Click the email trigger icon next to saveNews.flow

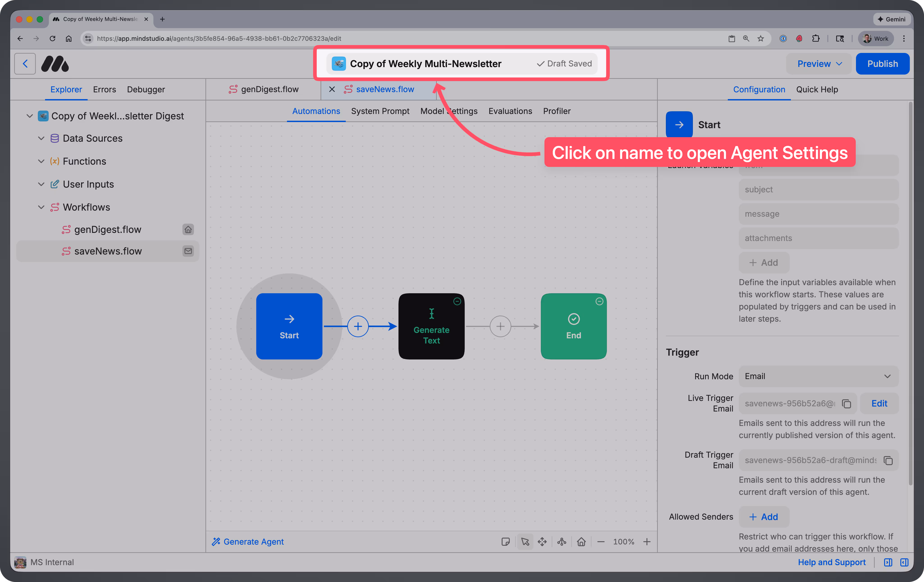[188, 251]
